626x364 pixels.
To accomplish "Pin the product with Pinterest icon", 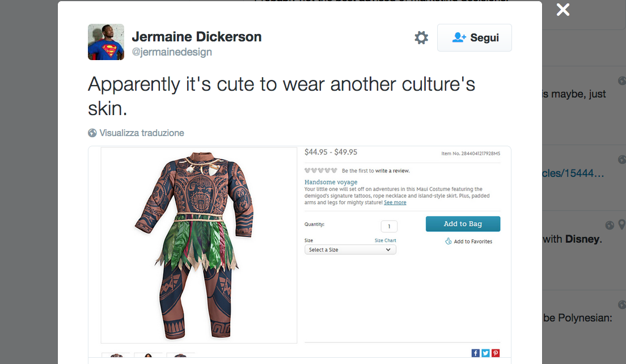I will pyautogui.click(x=496, y=353).
